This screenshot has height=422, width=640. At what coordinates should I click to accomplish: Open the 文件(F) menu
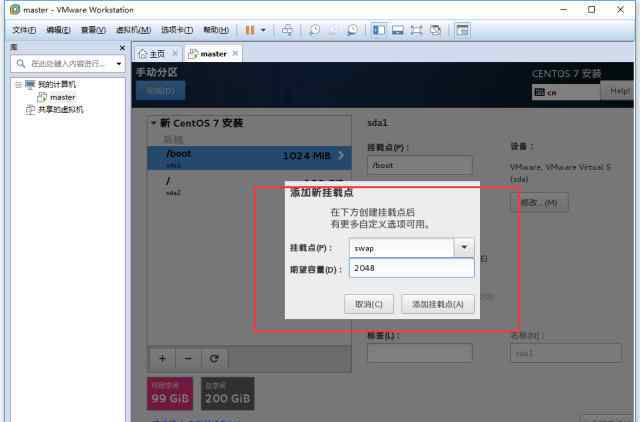coord(24,30)
